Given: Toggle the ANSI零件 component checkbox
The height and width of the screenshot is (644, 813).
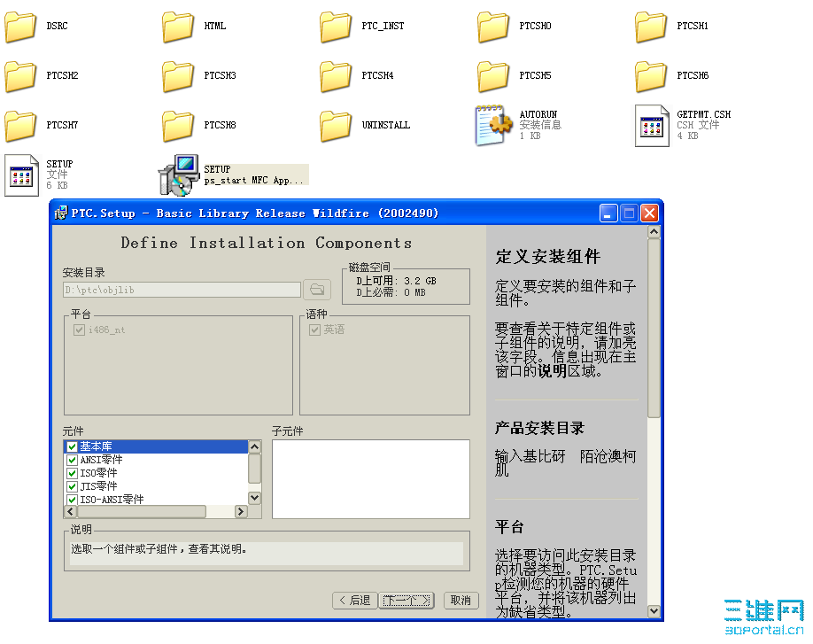Looking at the screenshot, I should 72,460.
